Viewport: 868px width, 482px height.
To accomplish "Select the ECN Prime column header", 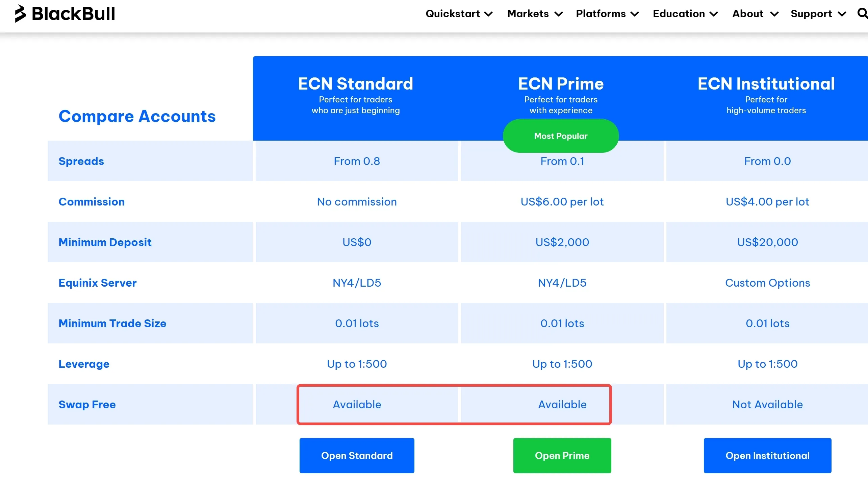I will click(561, 83).
